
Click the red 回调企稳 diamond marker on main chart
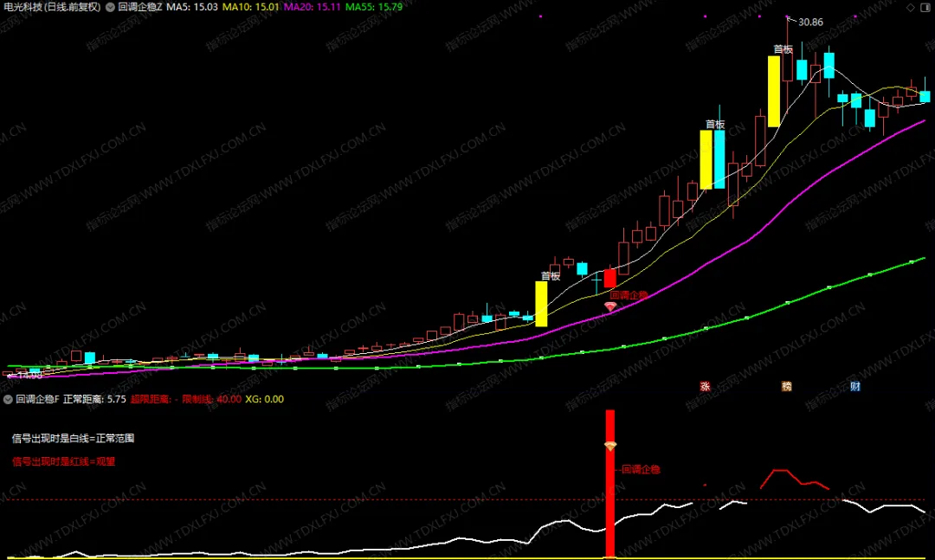610,306
